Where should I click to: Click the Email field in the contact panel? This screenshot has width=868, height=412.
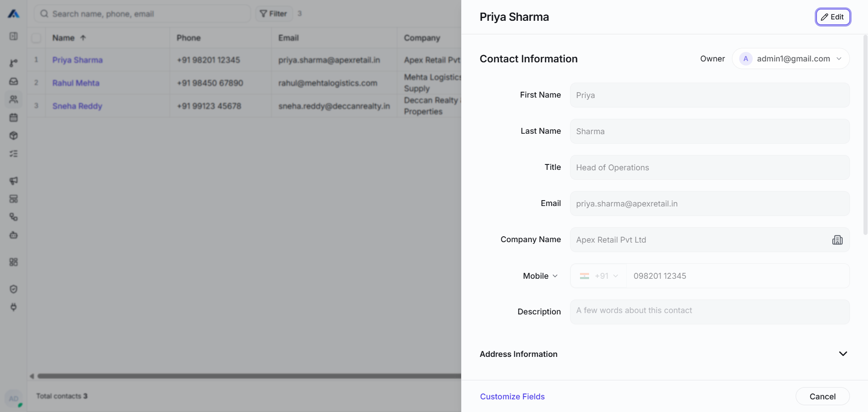(710, 204)
